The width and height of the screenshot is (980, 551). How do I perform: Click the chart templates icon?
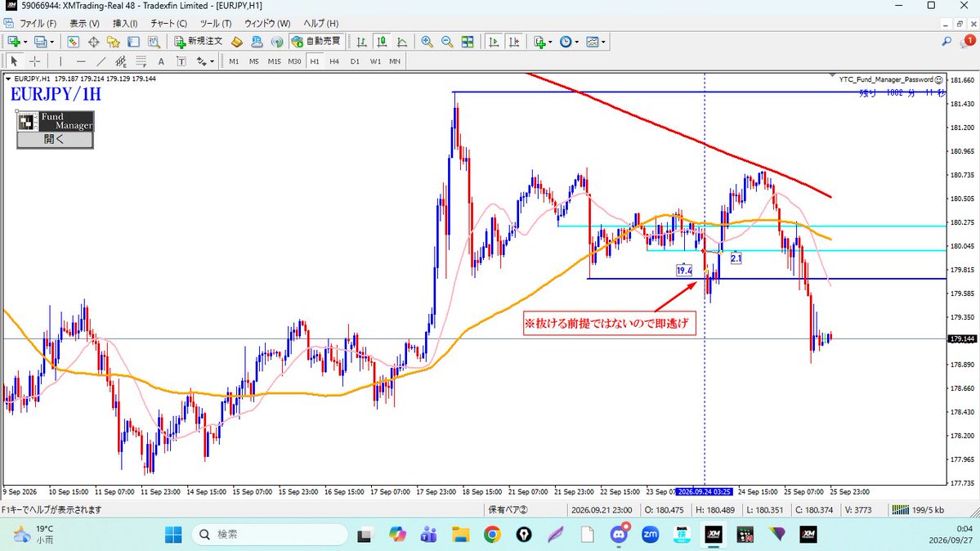point(592,42)
